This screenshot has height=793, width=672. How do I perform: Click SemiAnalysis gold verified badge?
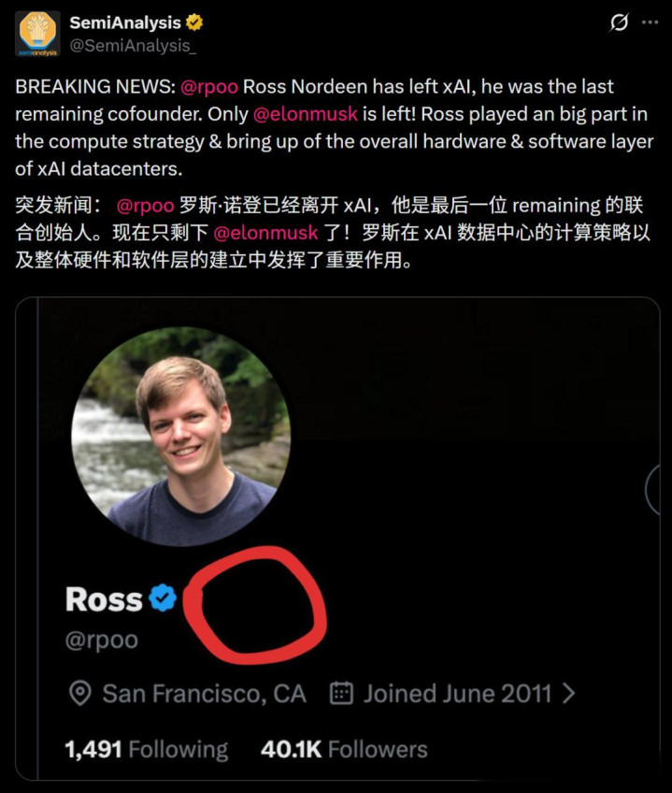[x=194, y=22]
